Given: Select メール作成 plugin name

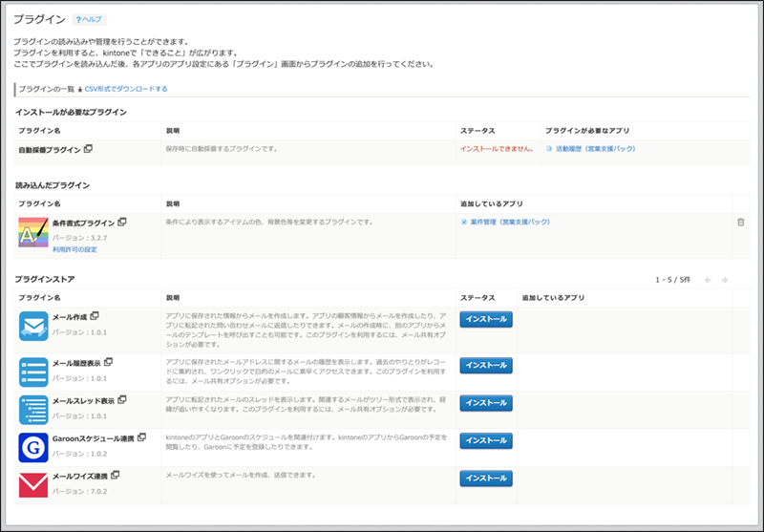Looking at the screenshot, I should [x=70, y=317].
